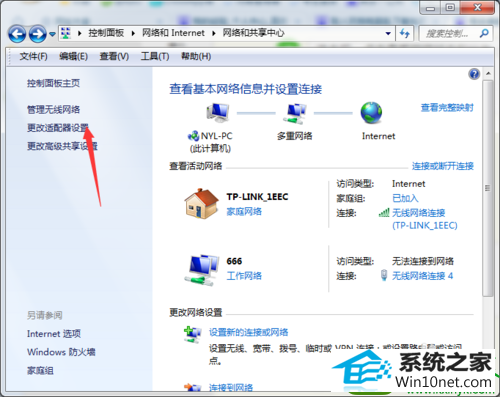The height and width of the screenshot is (397, 500).
Task: Open the 工具(T) menu
Action: point(155,56)
